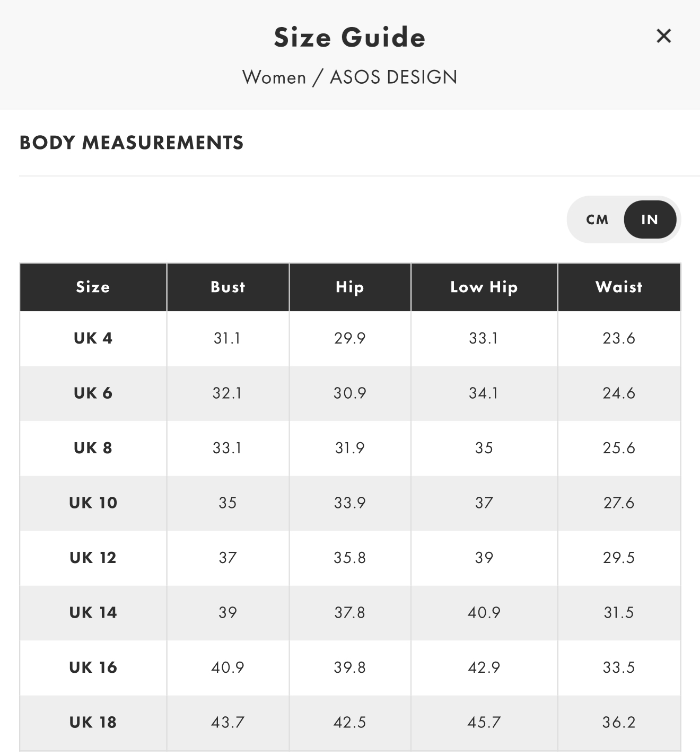Screen dimensions: 700x756
Task: Click UK 18 bust value 43.7
Action: tap(227, 722)
